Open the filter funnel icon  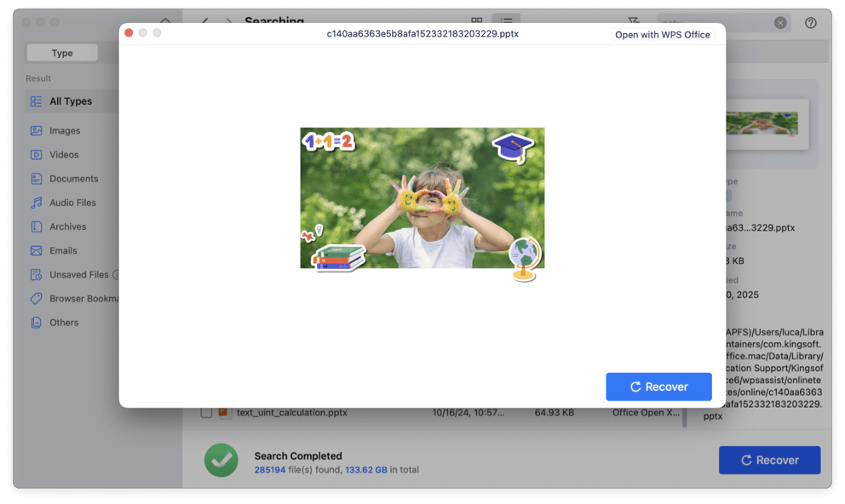tap(633, 22)
